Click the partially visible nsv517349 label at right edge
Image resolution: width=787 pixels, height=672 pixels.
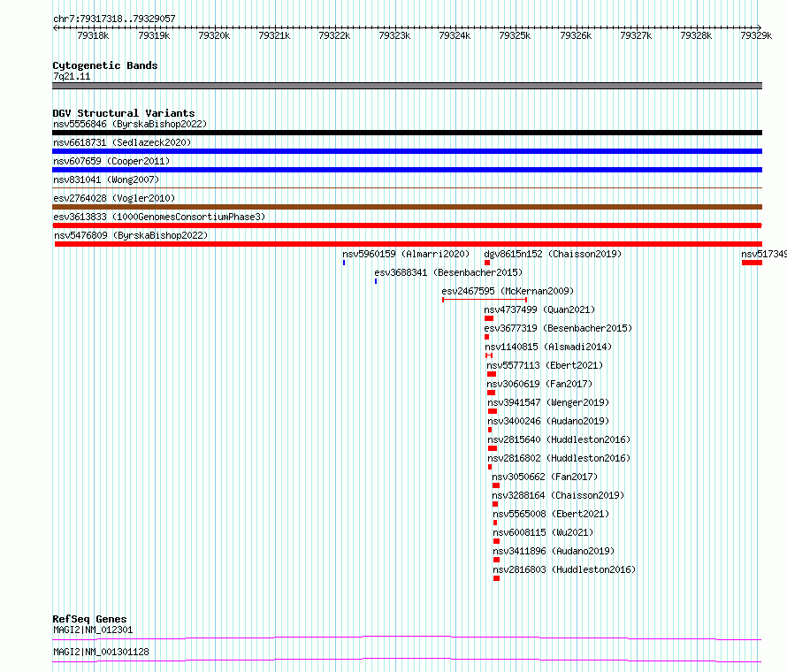click(764, 254)
